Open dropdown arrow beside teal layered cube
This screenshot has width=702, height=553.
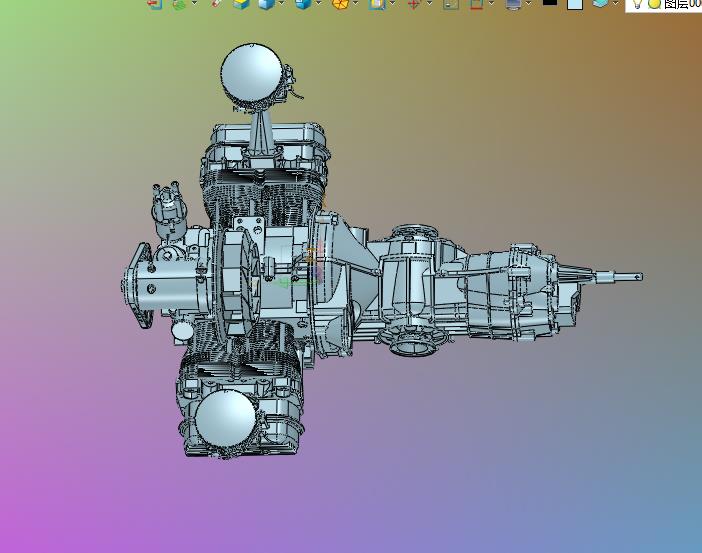click(616, 3)
